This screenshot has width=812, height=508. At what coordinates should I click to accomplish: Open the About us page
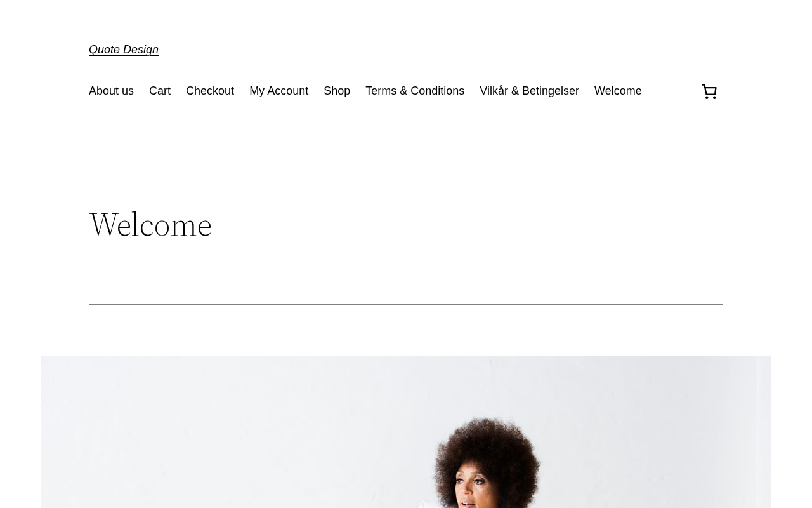[111, 91]
